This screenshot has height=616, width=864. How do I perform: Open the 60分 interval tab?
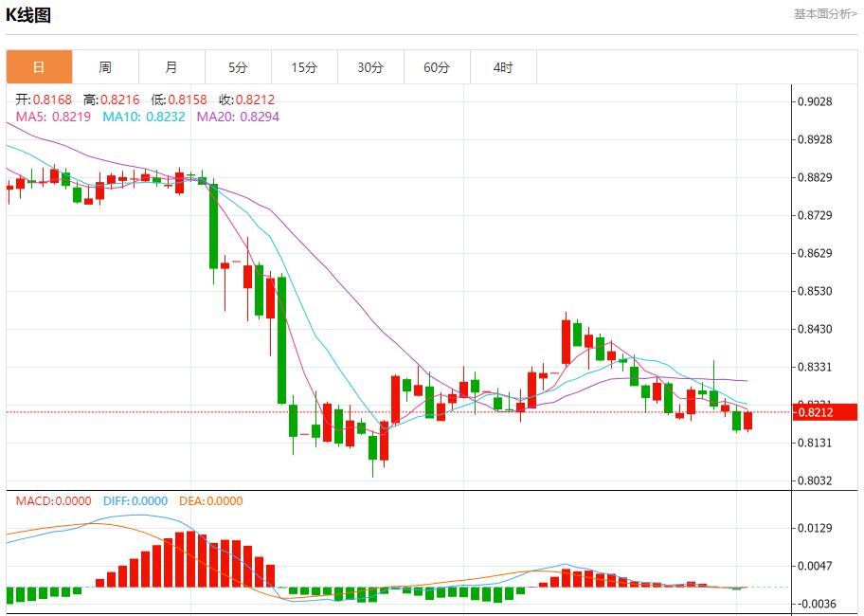pyautogui.click(x=437, y=67)
